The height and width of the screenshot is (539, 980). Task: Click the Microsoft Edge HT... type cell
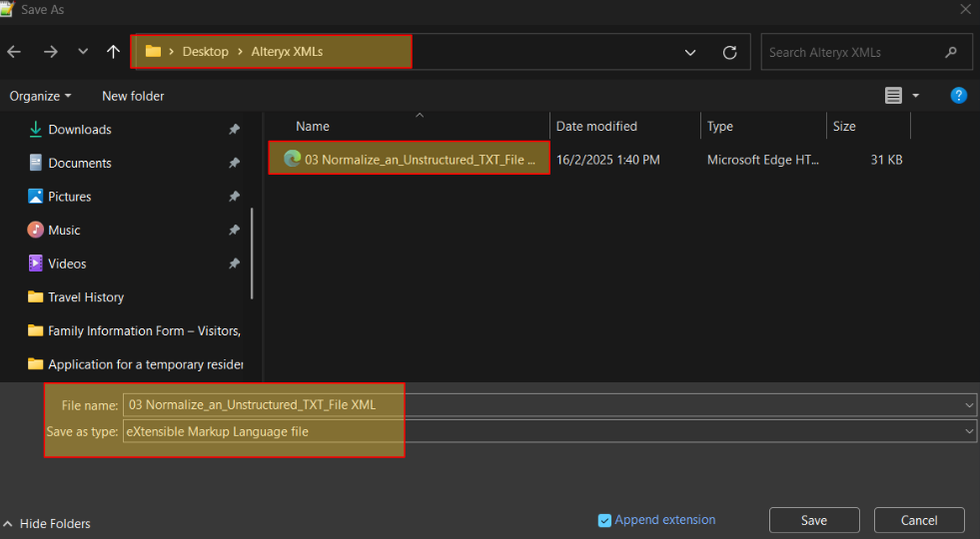pyautogui.click(x=762, y=160)
